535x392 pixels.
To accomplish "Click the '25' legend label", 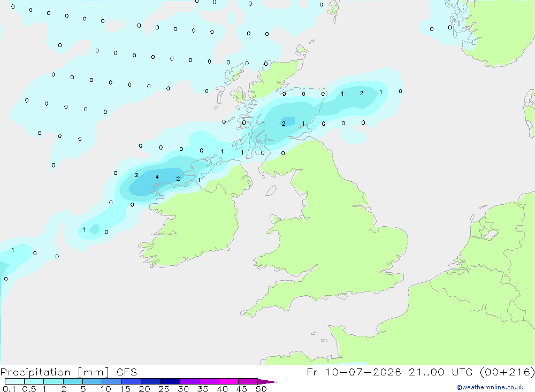I will (164, 389).
